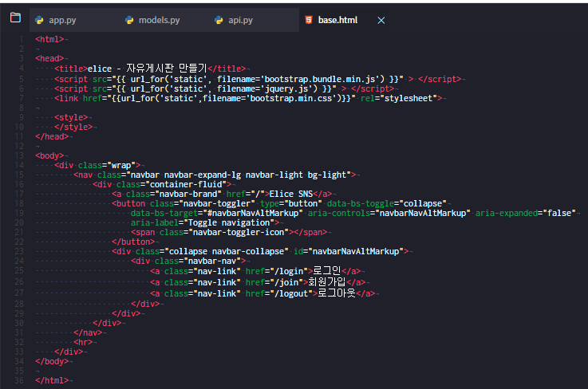Click the 로그아웃 link text
The image size is (588, 389).
pos(337,293)
